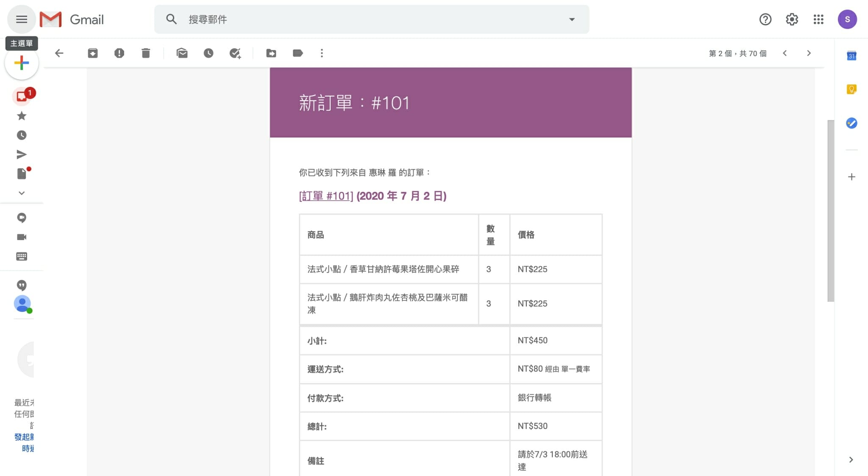This screenshot has height=476, width=868.
Task: Open the Labels icon
Action: [298, 53]
